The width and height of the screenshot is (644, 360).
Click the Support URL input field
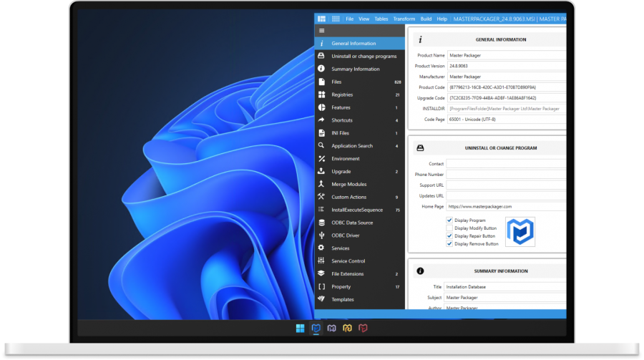click(x=506, y=185)
